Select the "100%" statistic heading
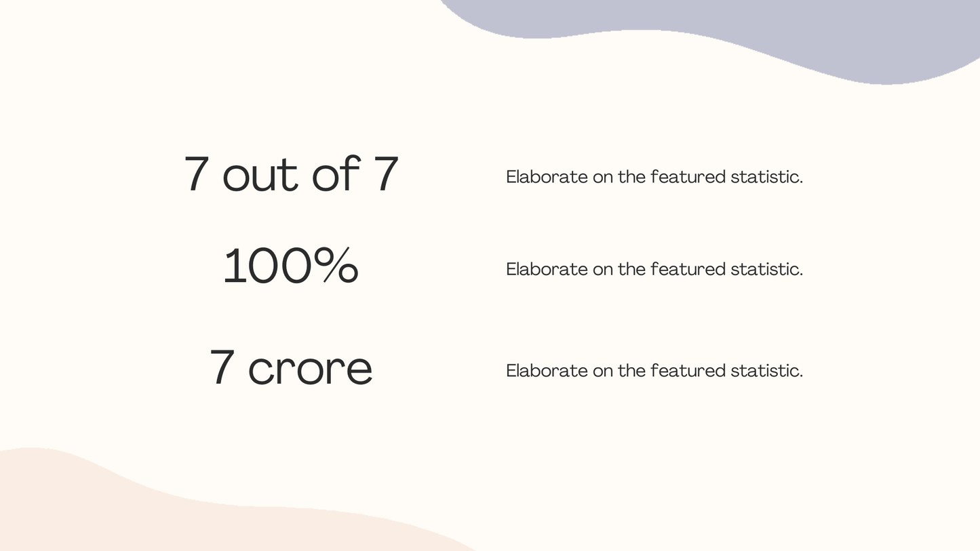Viewport: 980px width, 551px height. (290, 266)
